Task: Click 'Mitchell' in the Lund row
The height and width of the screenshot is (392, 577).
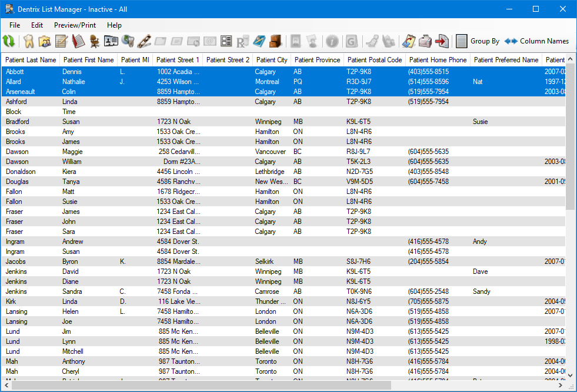Action: point(73,351)
